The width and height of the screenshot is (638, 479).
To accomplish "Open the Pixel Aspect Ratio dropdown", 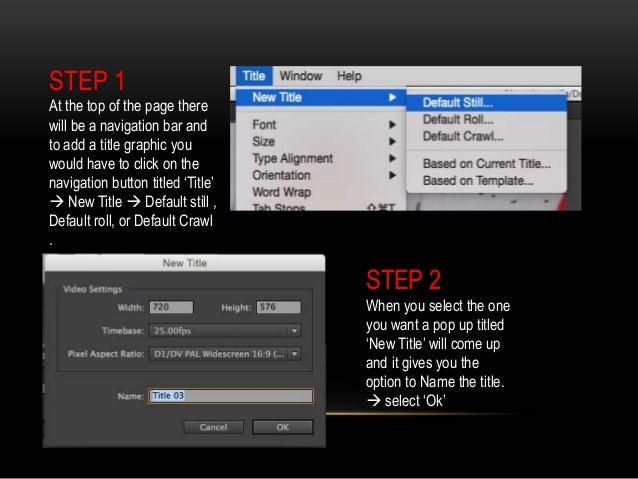I will [x=225, y=354].
